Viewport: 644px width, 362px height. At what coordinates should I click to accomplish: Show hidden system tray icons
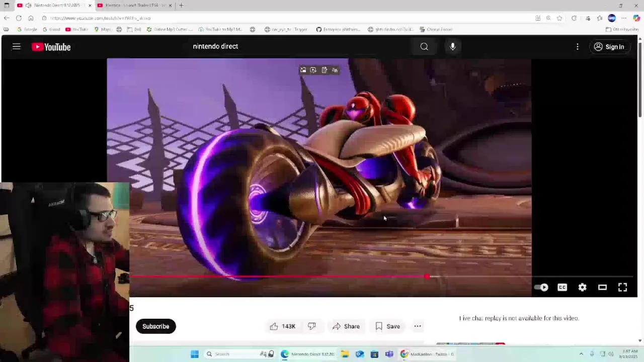tap(581, 354)
